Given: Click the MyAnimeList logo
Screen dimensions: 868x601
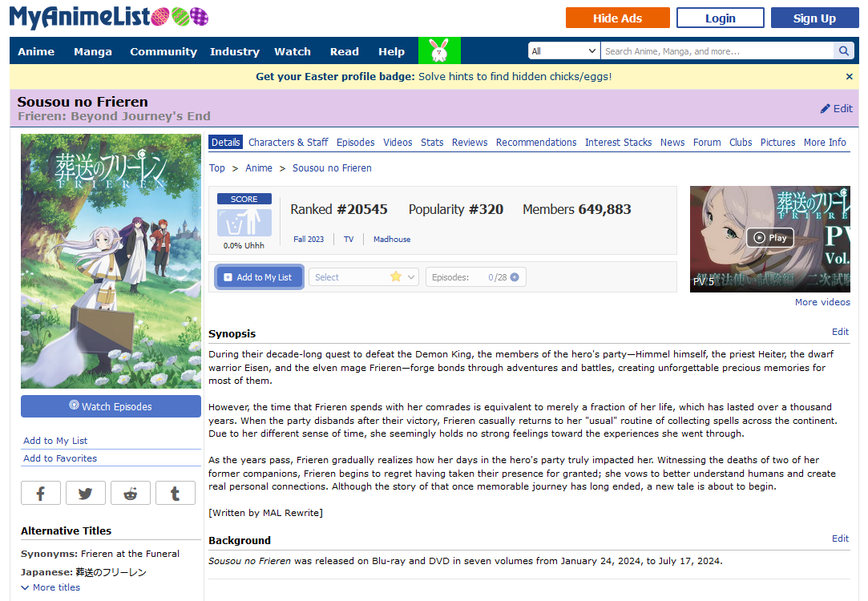Looking at the screenshot, I should 79,17.
